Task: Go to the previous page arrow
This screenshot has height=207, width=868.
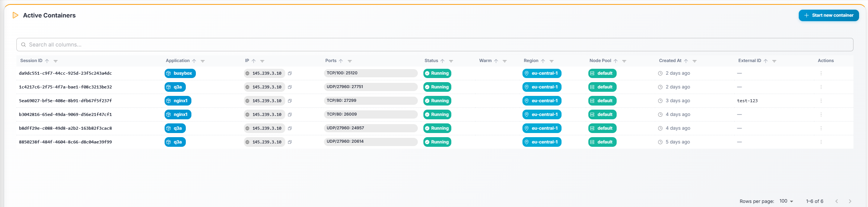Action: [x=837, y=201]
